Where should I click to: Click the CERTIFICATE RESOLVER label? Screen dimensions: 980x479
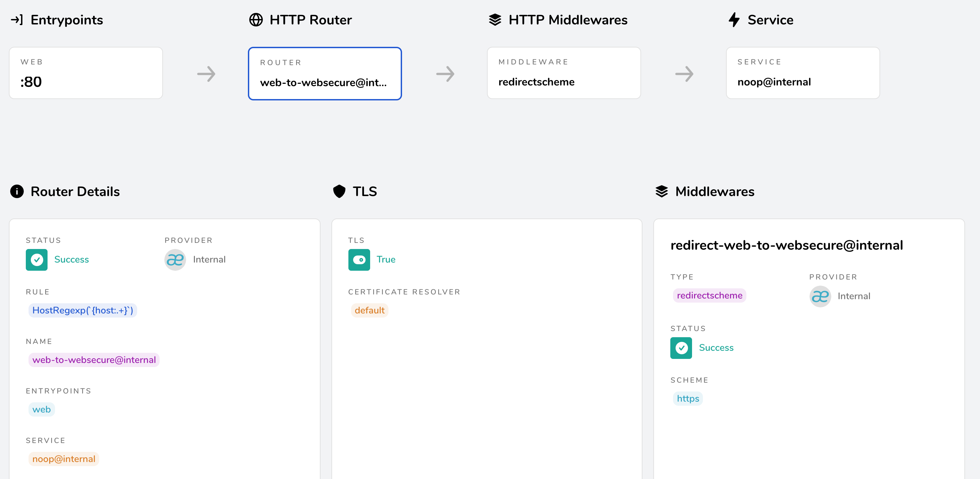coord(404,292)
